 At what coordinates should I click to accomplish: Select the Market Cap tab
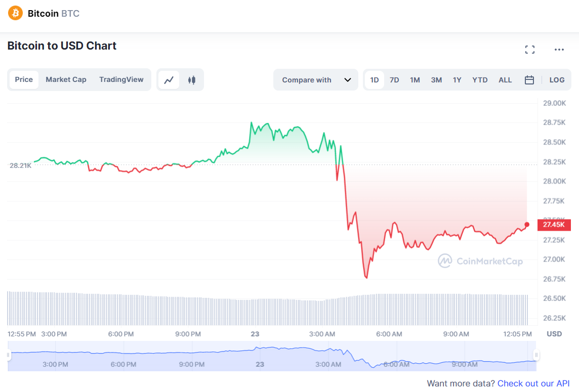(x=66, y=79)
